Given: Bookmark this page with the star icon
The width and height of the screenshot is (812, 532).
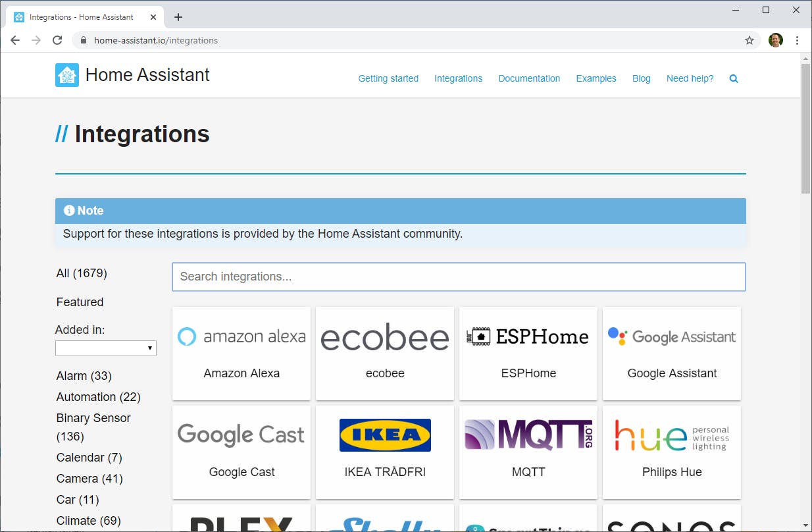Looking at the screenshot, I should pos(749,40).
